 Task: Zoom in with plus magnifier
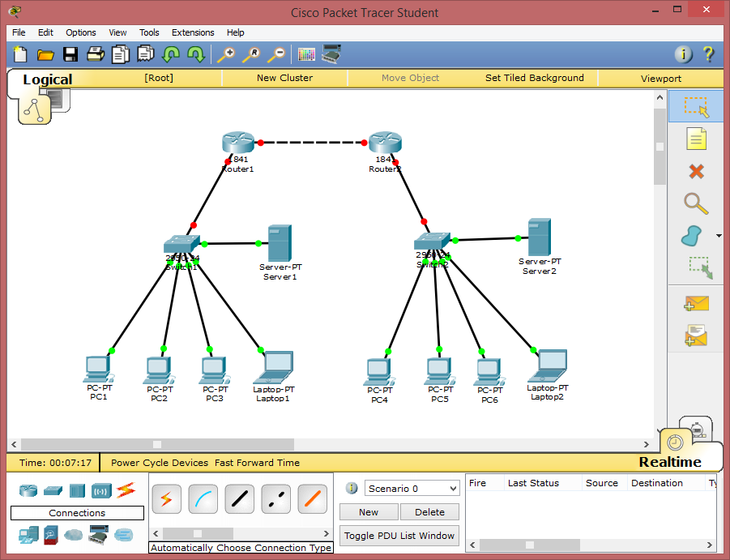(x=226, y=54)
